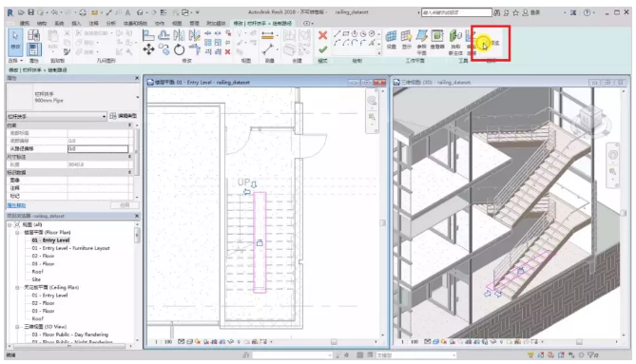Select the Offset tool icon
This screenshot has height=364, width=636.
point(164,36)
